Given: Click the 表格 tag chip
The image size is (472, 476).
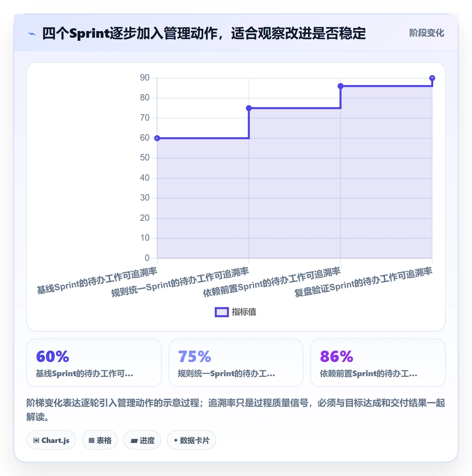Looking at the screenshot, I should (100, 440).
